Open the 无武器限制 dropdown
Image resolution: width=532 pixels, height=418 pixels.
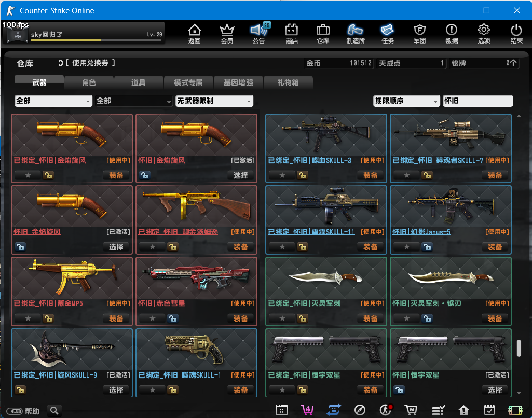point(214,101)
